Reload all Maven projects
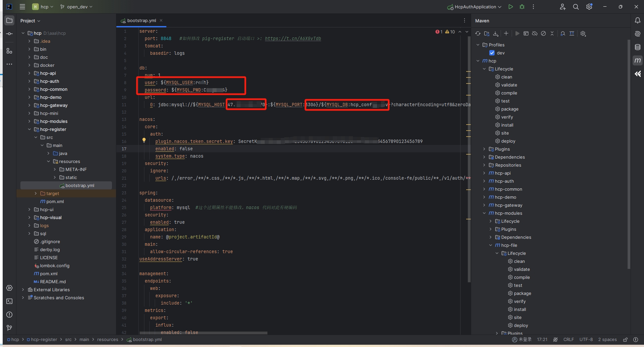Viewport: 644px width, 347px height. [x=478, y=33]
